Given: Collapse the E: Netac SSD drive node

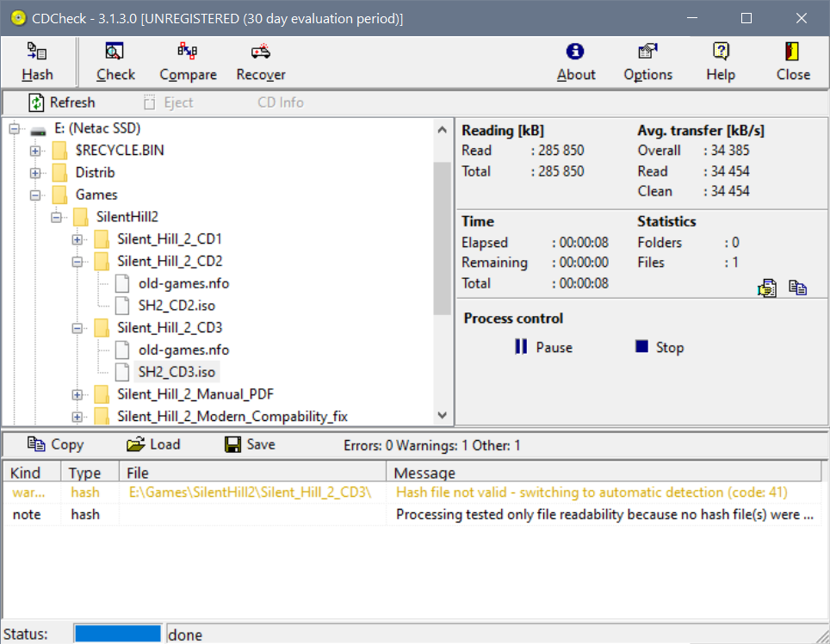Looking at the screenshot, I should pos(15,128).
